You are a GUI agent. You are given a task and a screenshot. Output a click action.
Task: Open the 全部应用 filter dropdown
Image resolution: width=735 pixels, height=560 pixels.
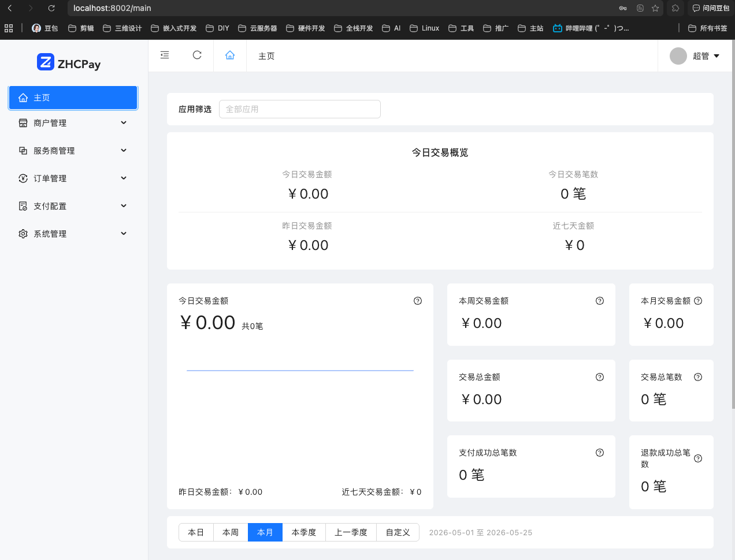point(299,109)
